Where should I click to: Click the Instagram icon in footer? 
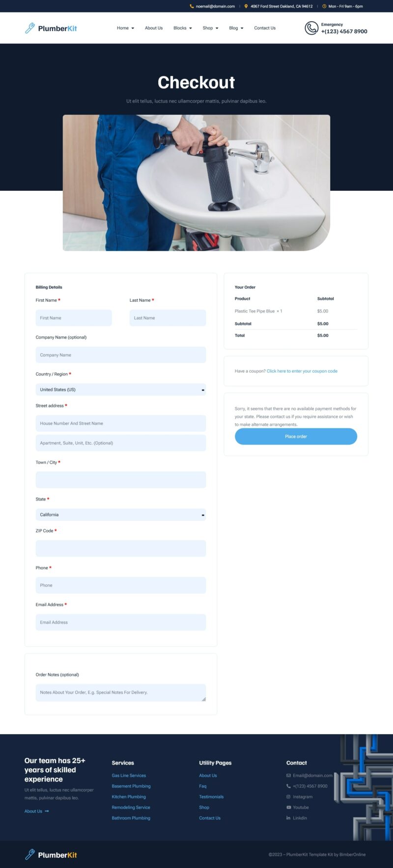[x=288, y=797]
